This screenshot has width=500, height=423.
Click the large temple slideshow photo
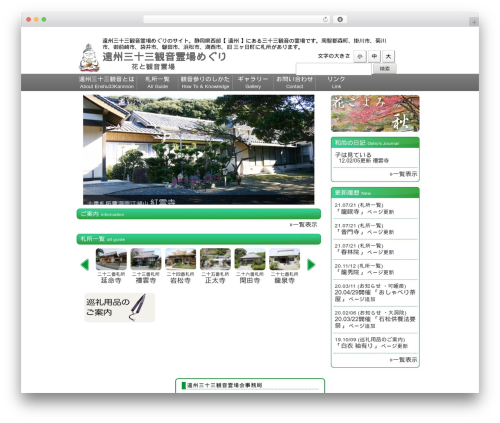[x=198, y=150]
